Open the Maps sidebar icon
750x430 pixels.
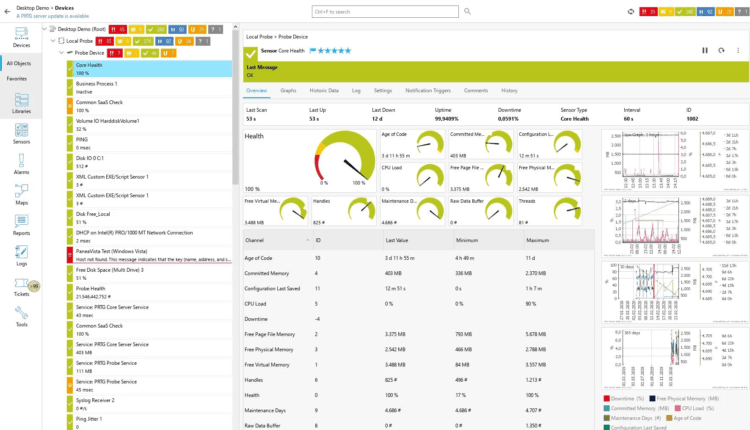[x=21, y=193]
